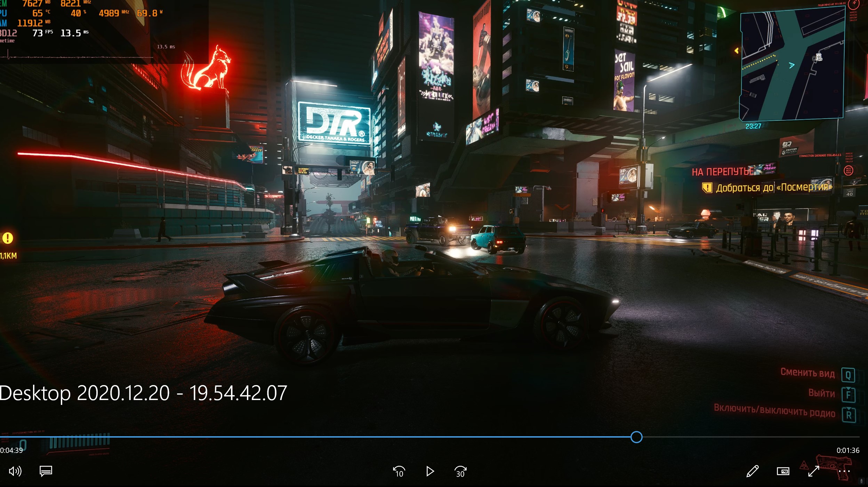
Task: Skip back 10 seconds
Action: click(x=399, y=472)
